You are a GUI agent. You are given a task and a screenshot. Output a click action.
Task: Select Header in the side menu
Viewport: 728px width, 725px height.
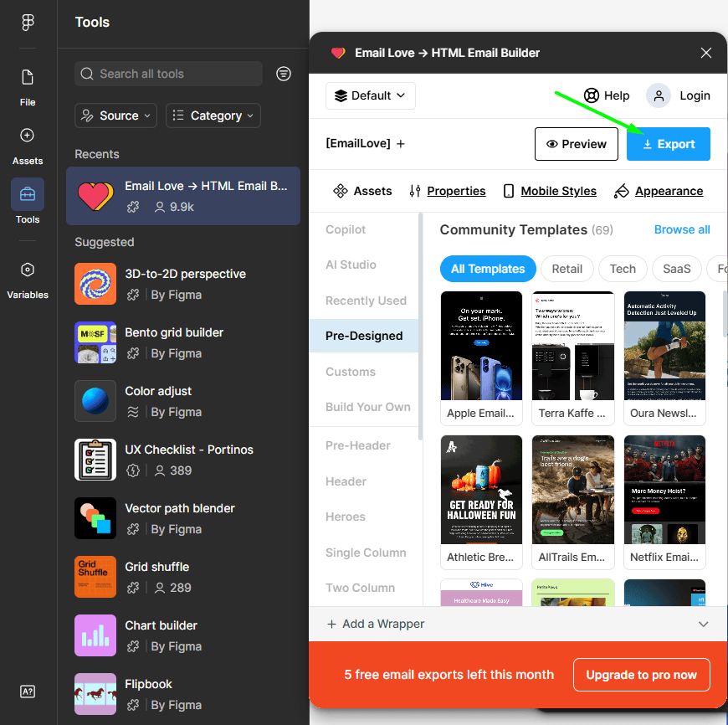coord(346,481)
